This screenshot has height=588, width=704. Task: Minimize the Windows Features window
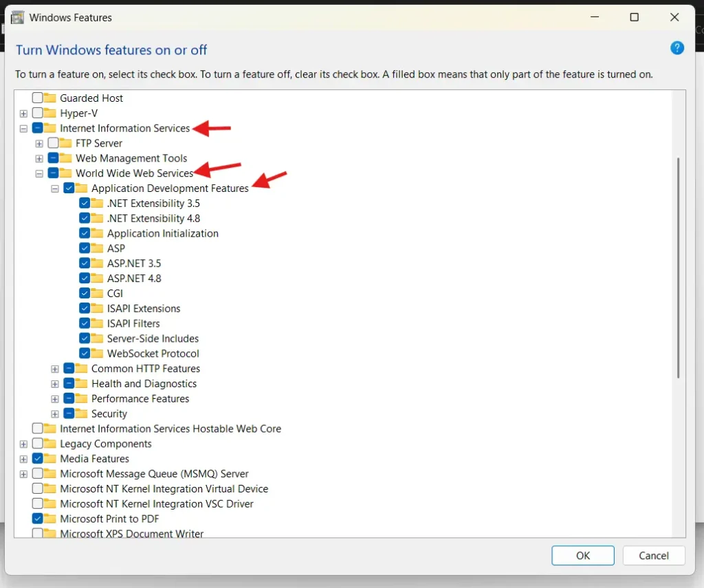click(595, 17)
